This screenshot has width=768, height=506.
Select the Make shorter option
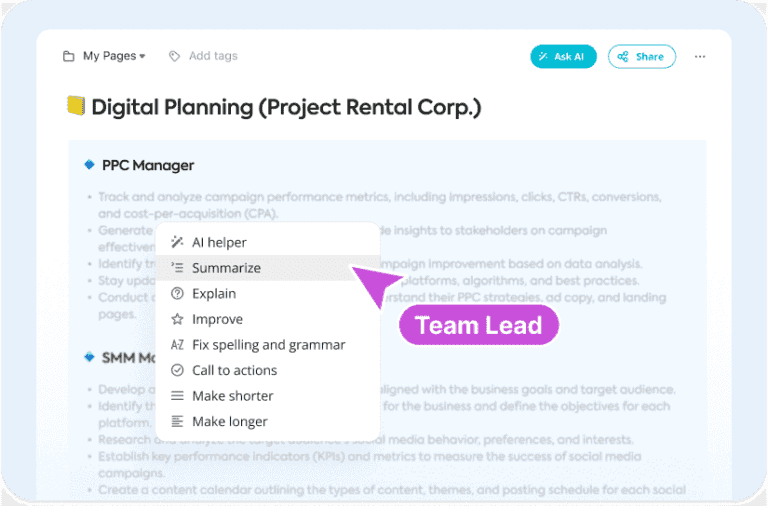[x=232, y=396]
